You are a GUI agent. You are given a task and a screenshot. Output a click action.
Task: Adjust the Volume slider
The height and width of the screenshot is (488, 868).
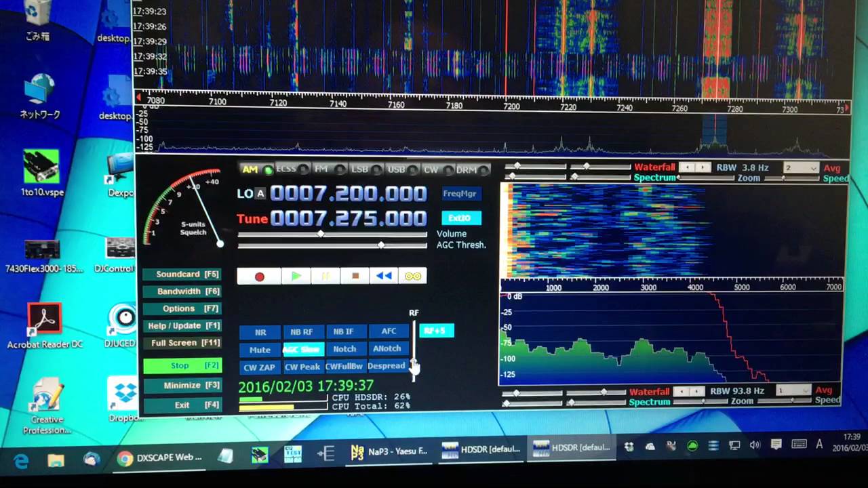point(332,235)
